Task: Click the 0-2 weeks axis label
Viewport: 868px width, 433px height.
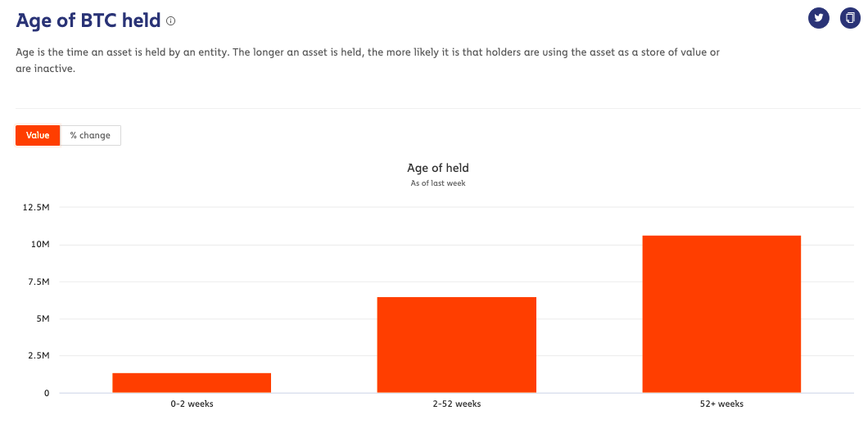Action: coord(192,404)
